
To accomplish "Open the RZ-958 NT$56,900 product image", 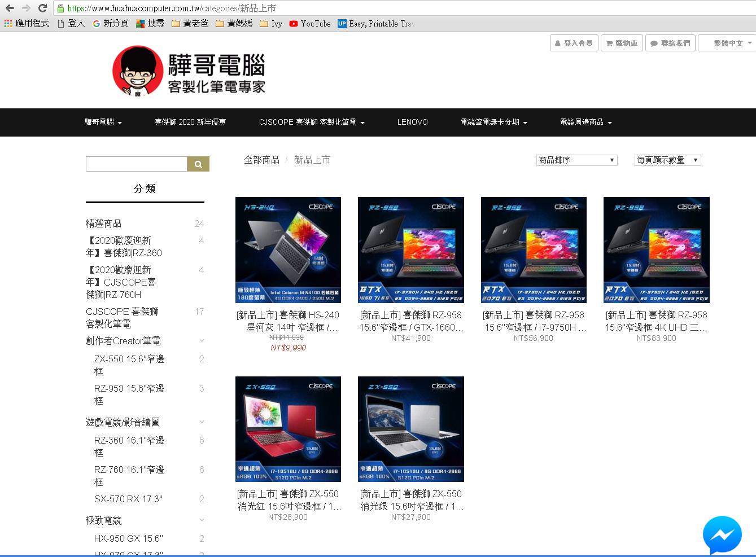I will [x=534, y=250].
